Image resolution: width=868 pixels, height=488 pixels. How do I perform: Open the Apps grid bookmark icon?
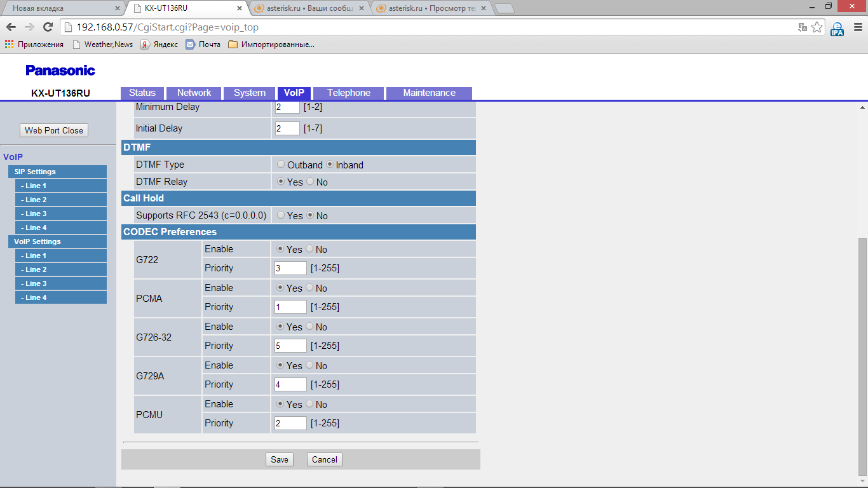click(9, 44)
